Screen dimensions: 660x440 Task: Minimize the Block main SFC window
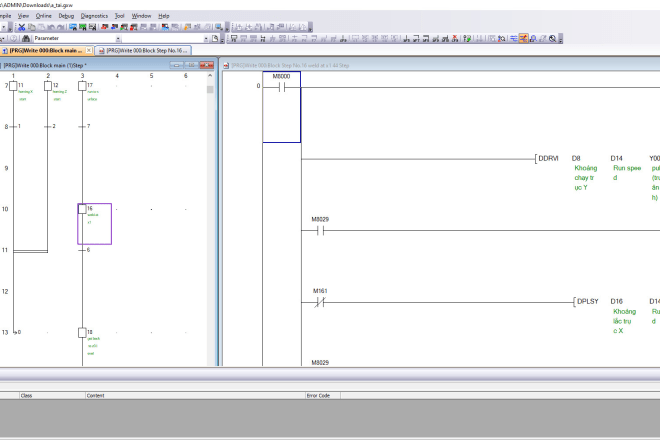point(177,65)
